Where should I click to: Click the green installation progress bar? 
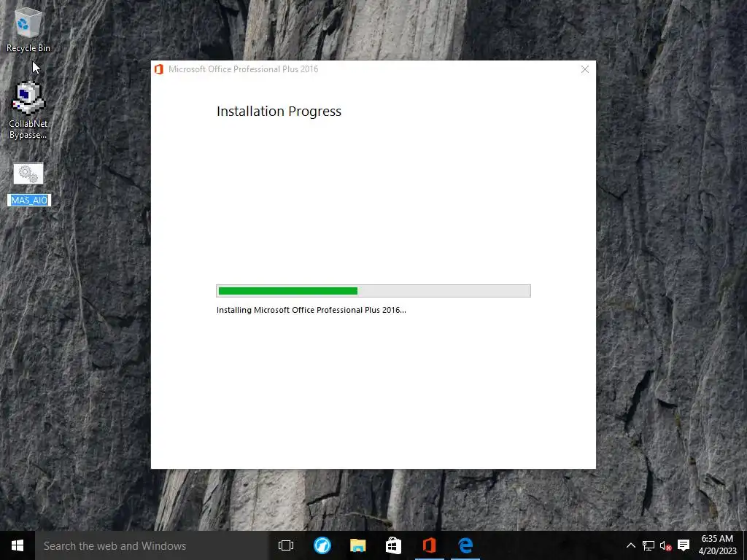tap(373, 291)
